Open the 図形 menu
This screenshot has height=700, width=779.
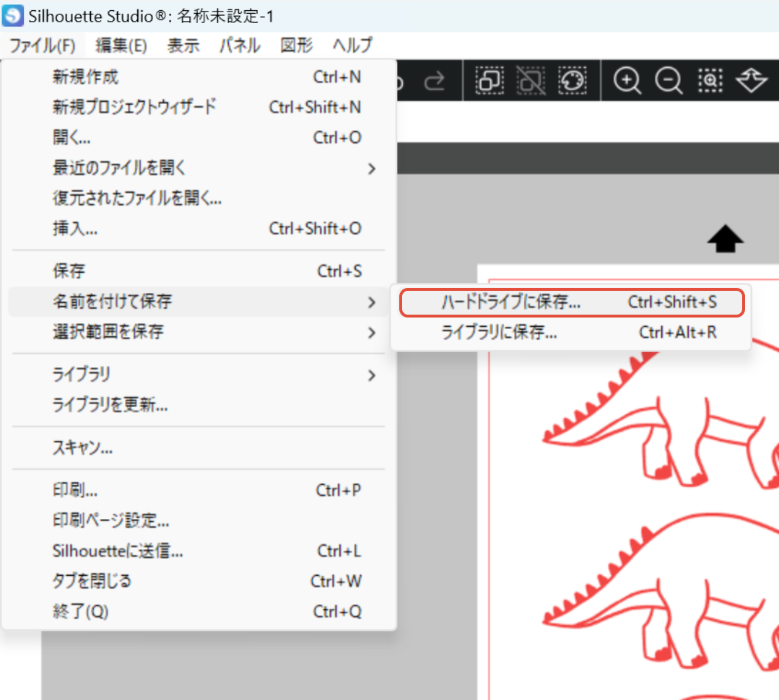tap(296, 45)
